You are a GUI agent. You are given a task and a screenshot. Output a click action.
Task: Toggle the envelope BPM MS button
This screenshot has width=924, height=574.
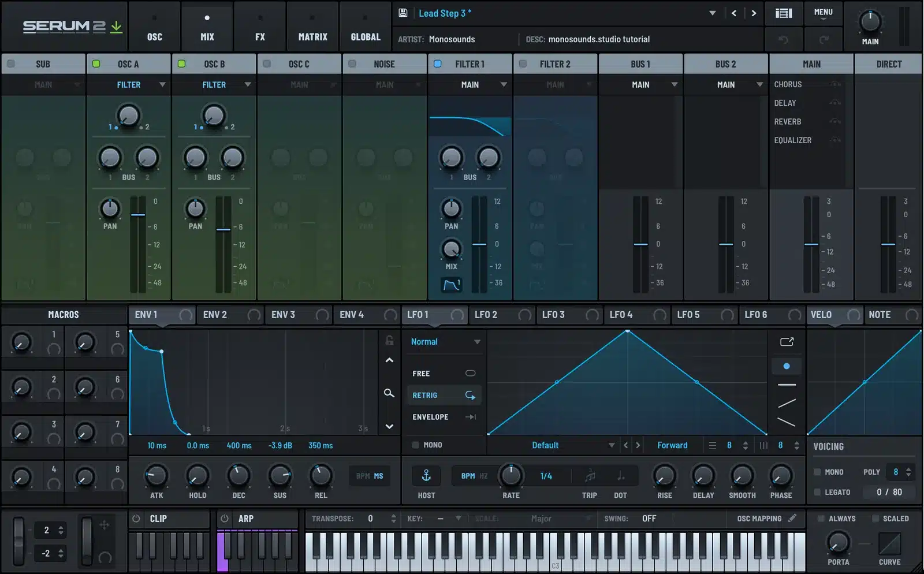(370, 476)
